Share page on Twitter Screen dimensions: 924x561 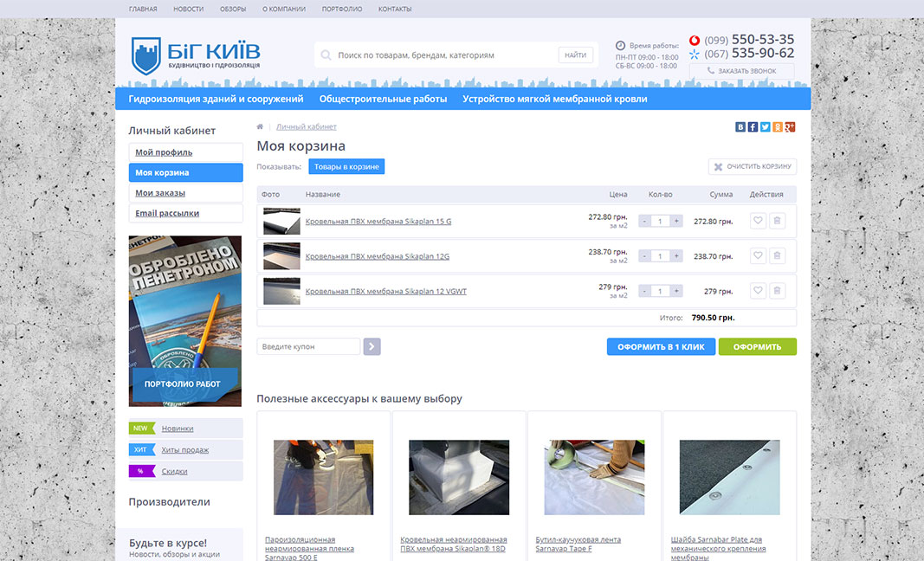click(766, 126)
